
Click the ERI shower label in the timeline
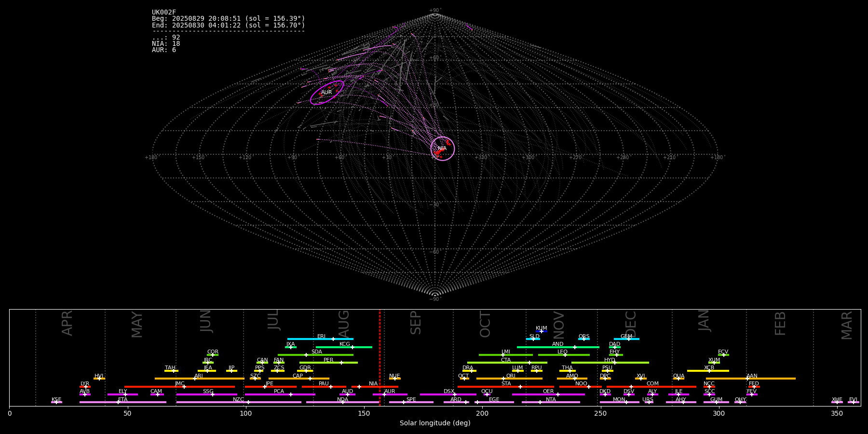pos(322,337)
